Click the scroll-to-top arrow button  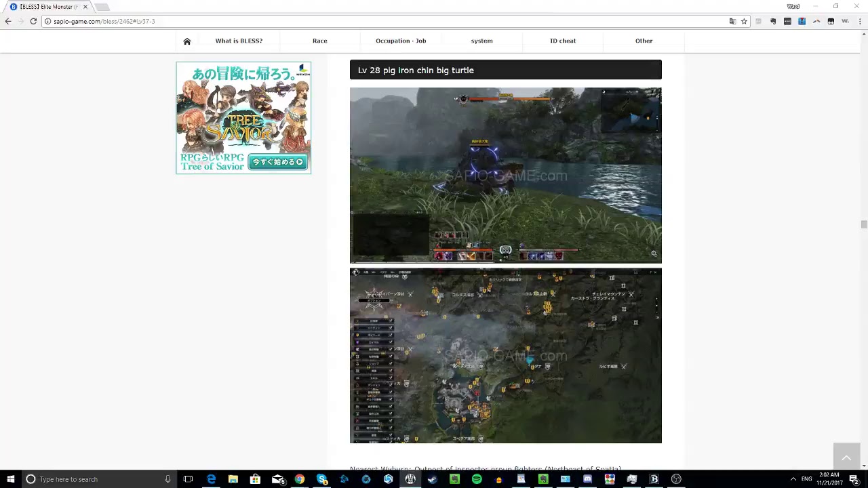pos(846,457)
